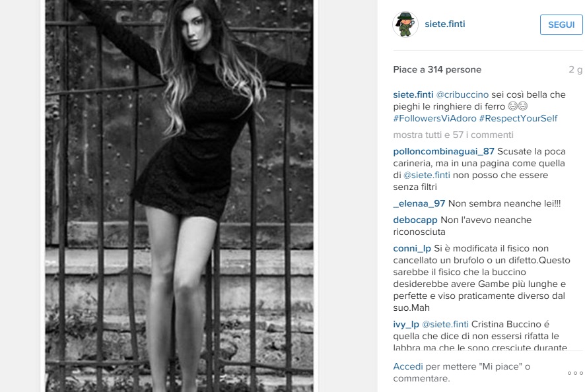Open the #FollowersViAdoro hashtag
Image resolution: width=585 pixels, height=392 pixels.
click(x=434, y=118)
